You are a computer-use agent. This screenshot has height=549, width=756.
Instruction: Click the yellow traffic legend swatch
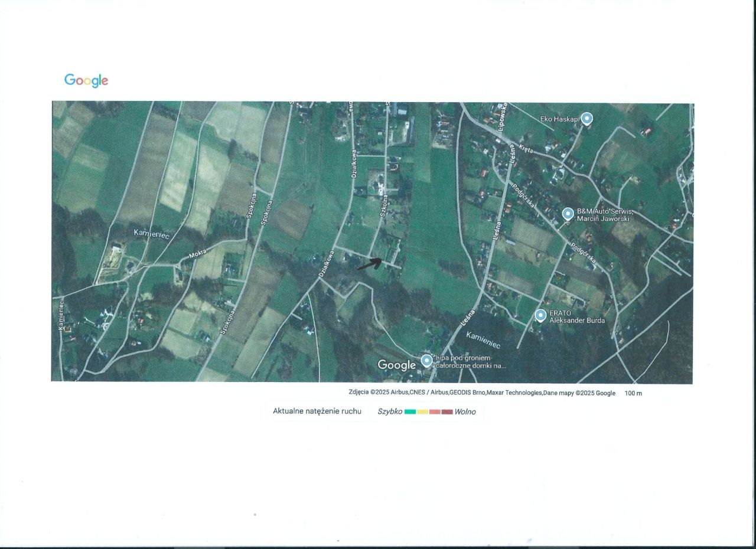coord(422,412)
